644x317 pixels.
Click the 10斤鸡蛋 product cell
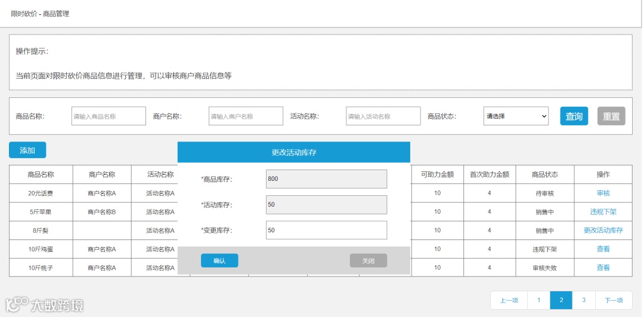point(41,249)
